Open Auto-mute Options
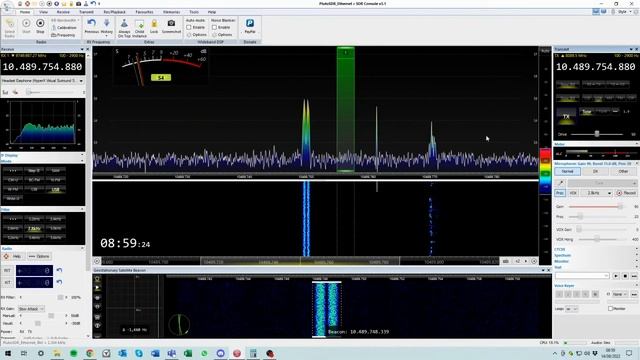 tap(196, 35)
